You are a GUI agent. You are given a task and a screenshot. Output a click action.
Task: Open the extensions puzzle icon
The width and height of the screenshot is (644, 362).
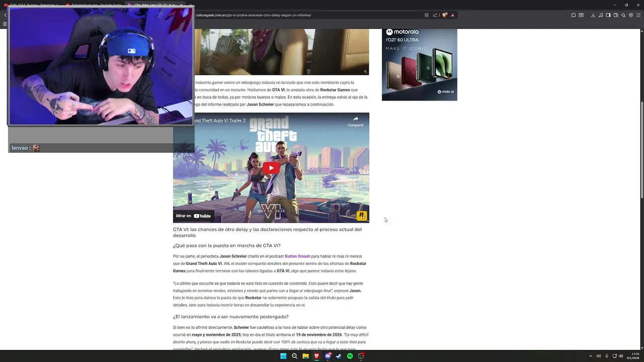tap(574, 15)
